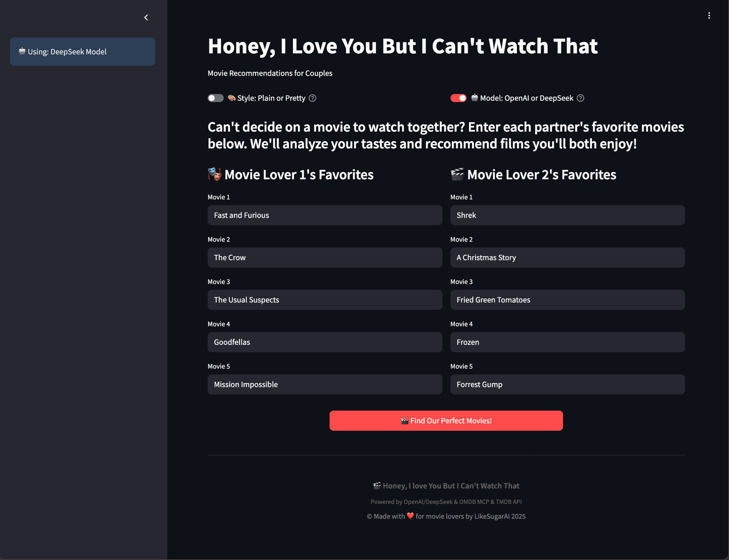Screen dimensions: 729x560
Task: Click the Fast and Furious input field
Action: click(x=325, y=215)
